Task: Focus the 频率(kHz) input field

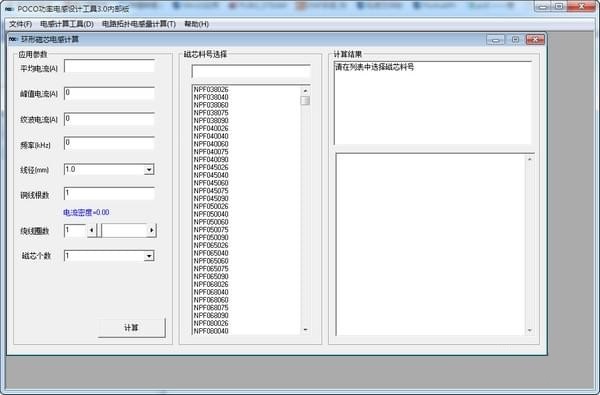Action: [109, 143]
